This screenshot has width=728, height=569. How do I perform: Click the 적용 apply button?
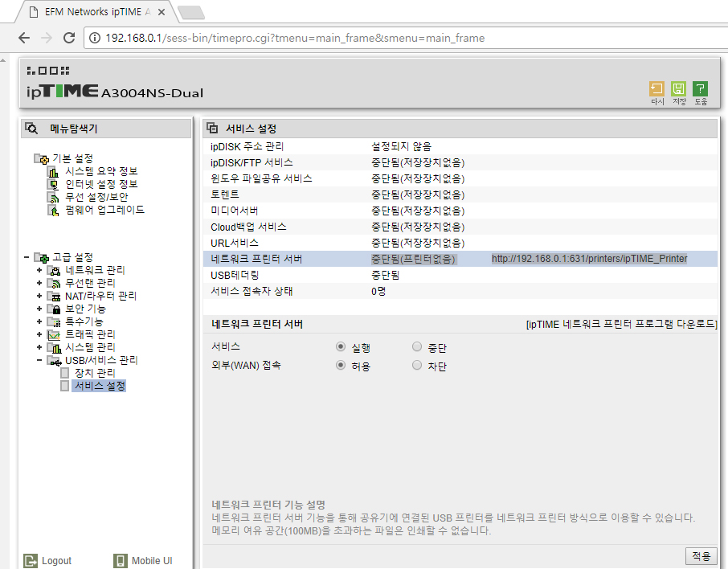[701, 555]
